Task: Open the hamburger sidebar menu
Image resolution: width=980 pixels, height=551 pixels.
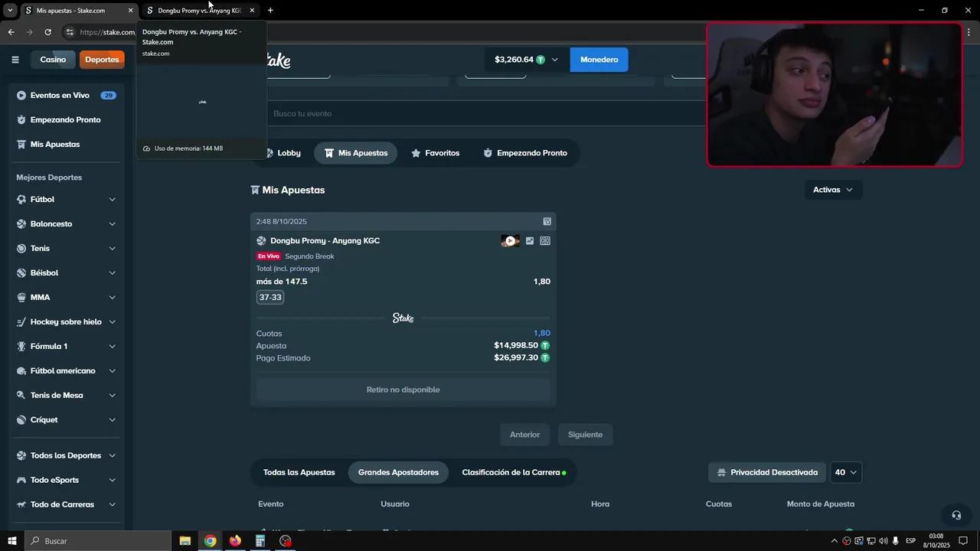Action: coord(15,60)
